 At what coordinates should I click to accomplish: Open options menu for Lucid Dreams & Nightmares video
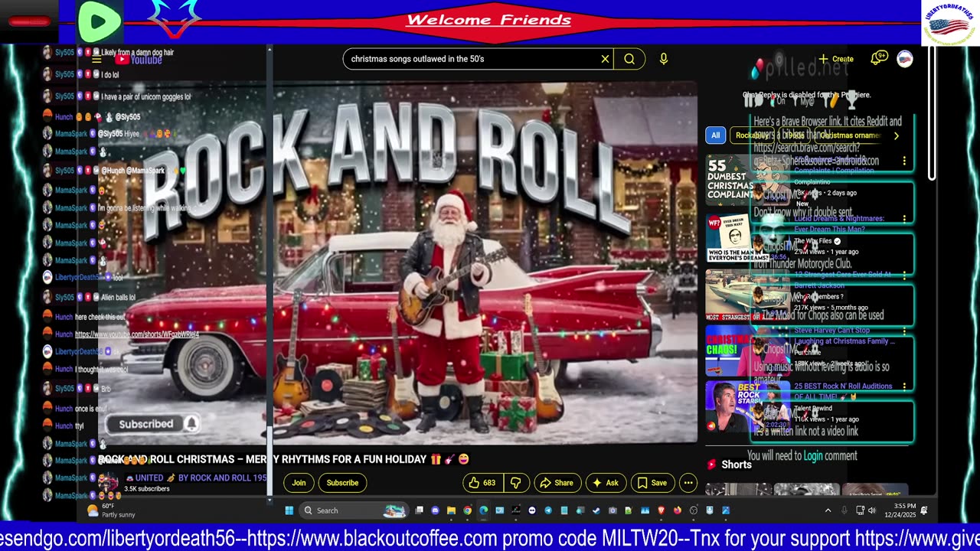coord(904,219)
